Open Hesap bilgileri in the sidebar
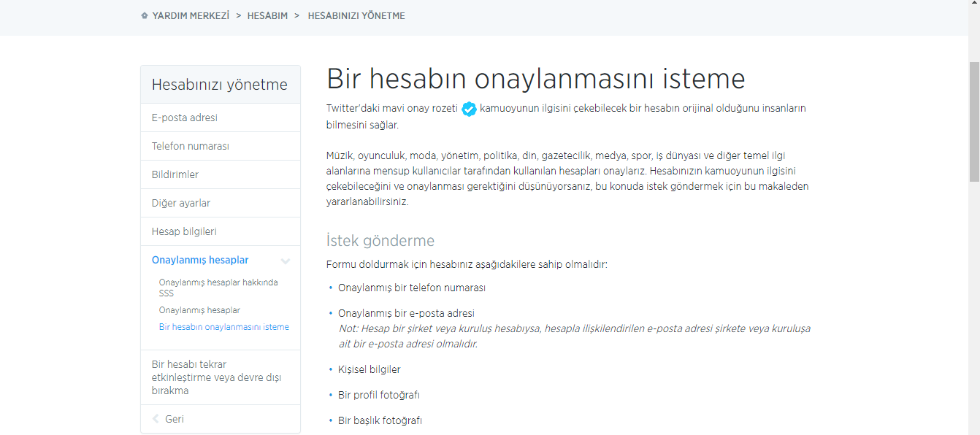 pyautogui.click(x=220, y=231)
